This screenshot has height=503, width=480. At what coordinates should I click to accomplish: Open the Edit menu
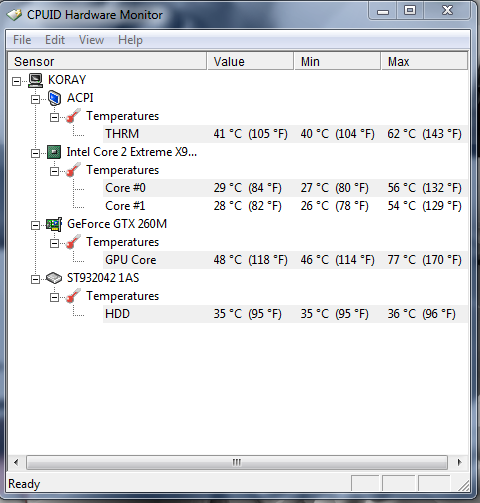[55, 40]
